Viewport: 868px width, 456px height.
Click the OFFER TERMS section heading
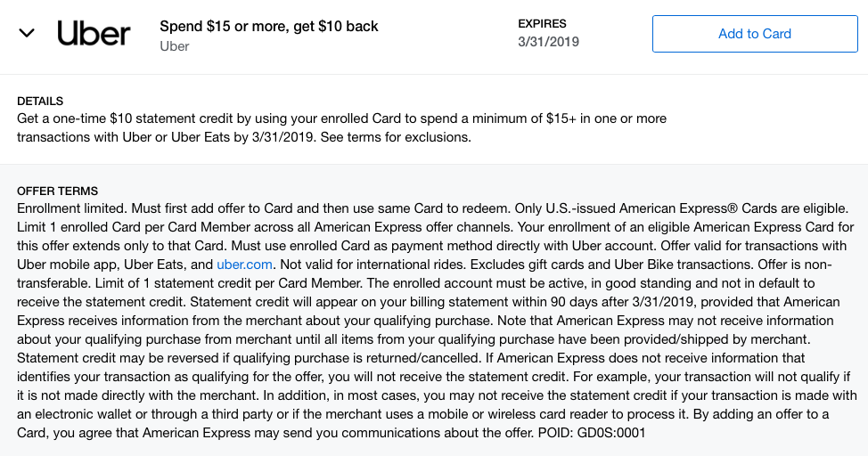pyautogui.click(x=57, y=191)
